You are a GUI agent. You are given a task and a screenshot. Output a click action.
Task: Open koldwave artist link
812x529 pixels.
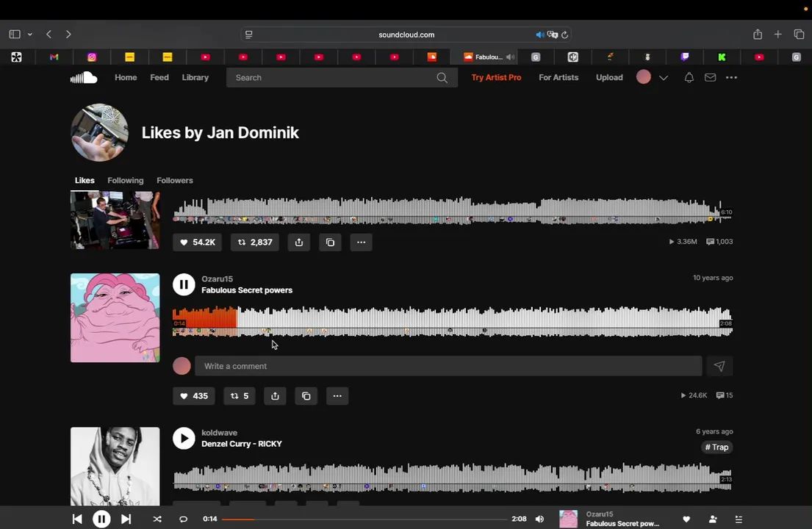coord(219,433)
